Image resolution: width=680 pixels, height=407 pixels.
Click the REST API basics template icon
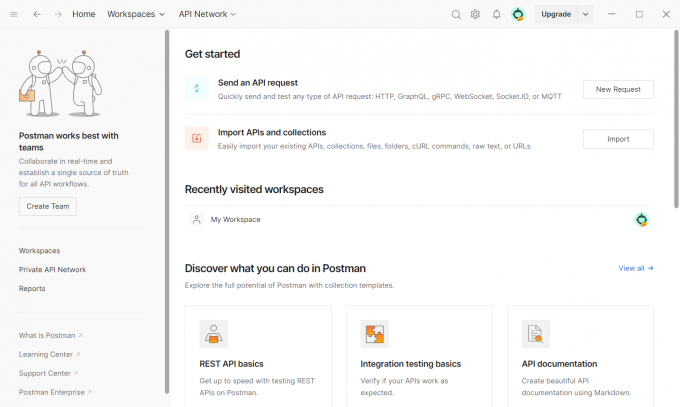point(213,334)
